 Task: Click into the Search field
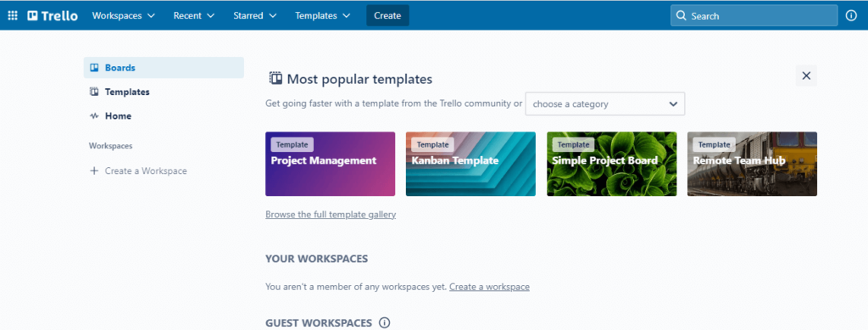(754, 15)
